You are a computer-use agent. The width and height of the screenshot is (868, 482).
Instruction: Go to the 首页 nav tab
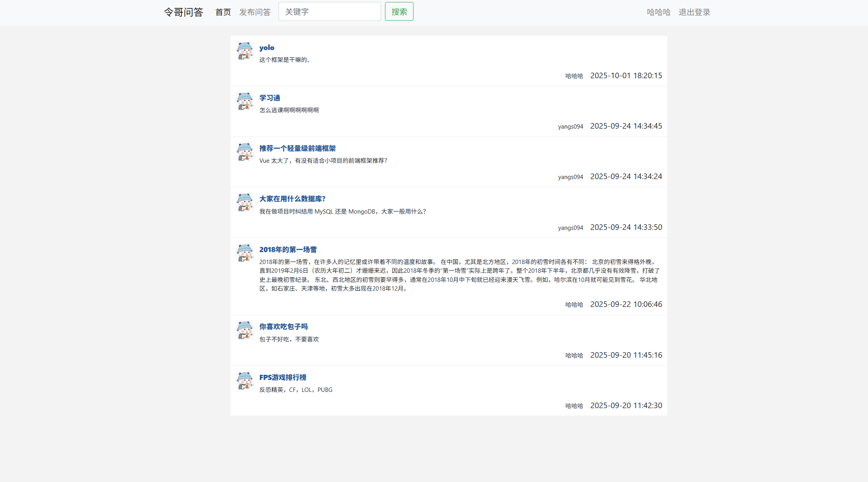223,12
